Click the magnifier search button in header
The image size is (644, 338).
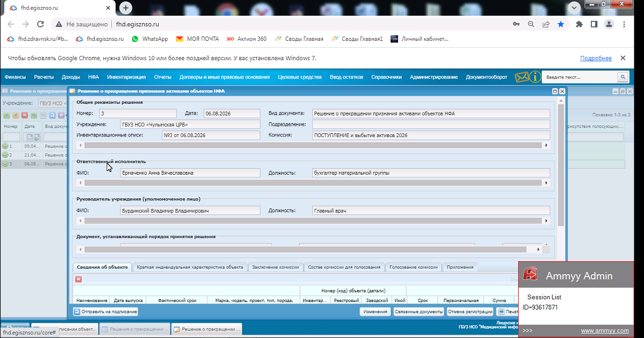622,77
